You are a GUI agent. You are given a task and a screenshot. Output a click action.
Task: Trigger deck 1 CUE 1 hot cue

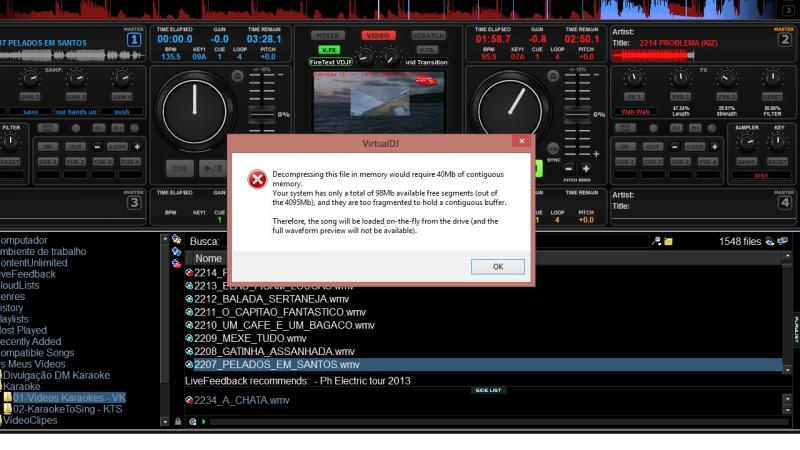pyautogui.click(x=47, y=162)
